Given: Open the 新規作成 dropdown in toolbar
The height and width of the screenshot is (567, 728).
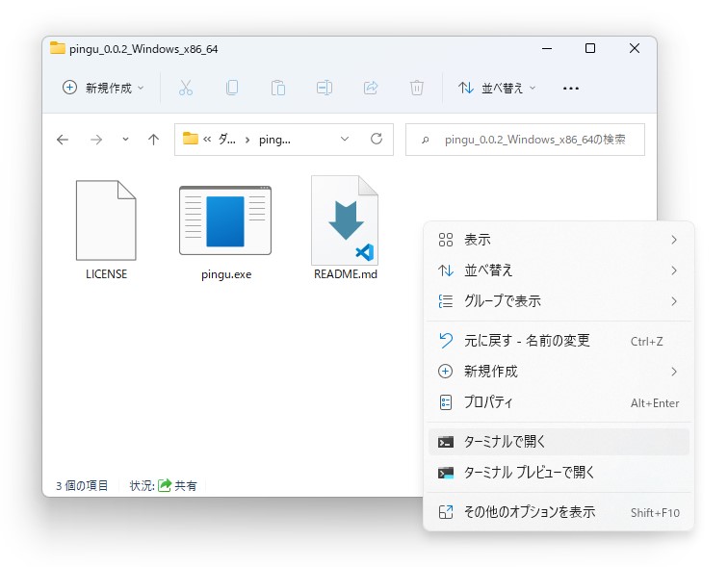Looking at the screenshot, I should click(103, 88).
